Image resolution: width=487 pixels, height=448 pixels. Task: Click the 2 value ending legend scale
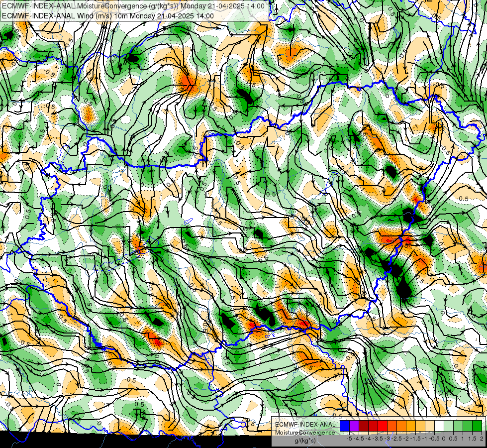click(482, 439)
